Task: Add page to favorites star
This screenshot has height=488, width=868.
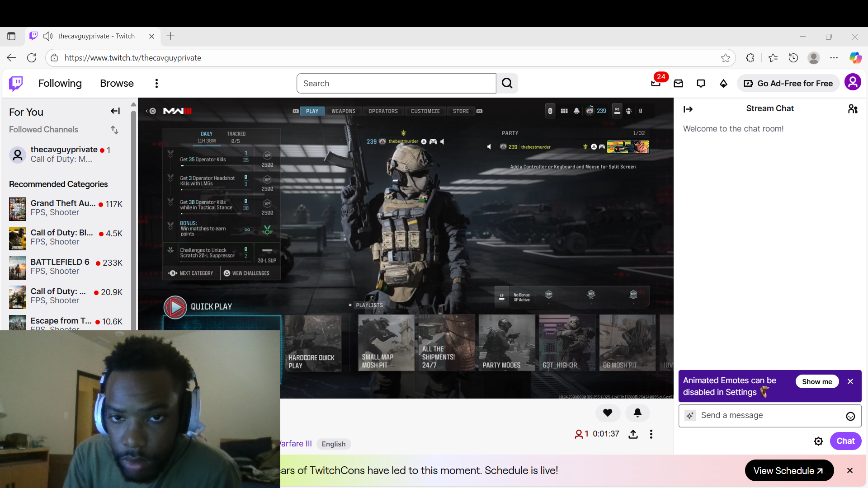Action: point(725,58)
